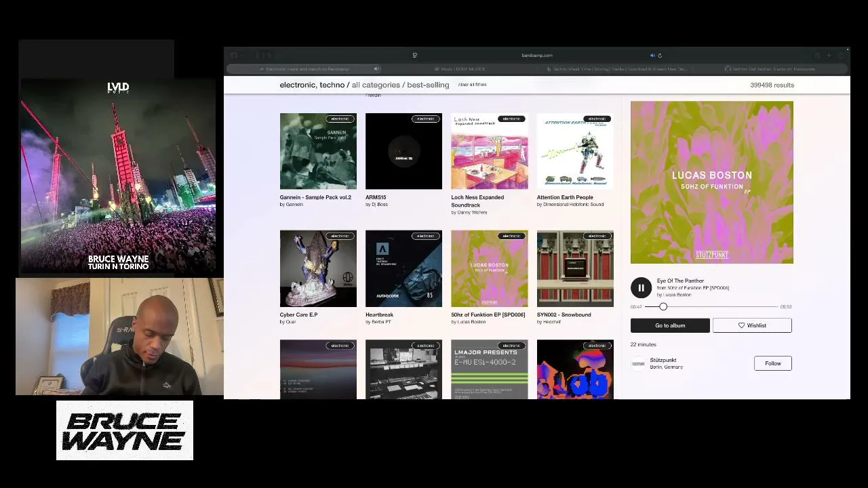The height and width of the screenshot is (488, 868).
Task: Switch to the Electronic music Bandcamp tab
Action: click(x=305, y=69)
